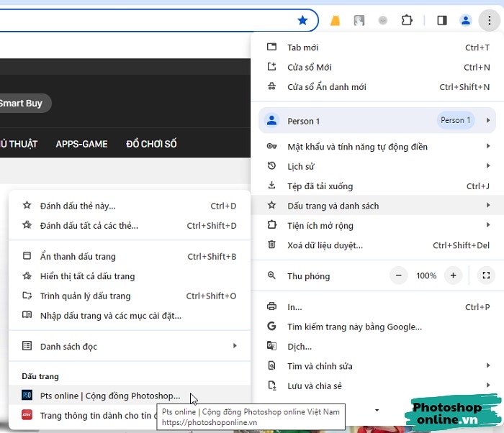Choose Xoá dữ liệu duyệt...
The height and width of the screenshot is (433, 504).
tap(378, 245)
